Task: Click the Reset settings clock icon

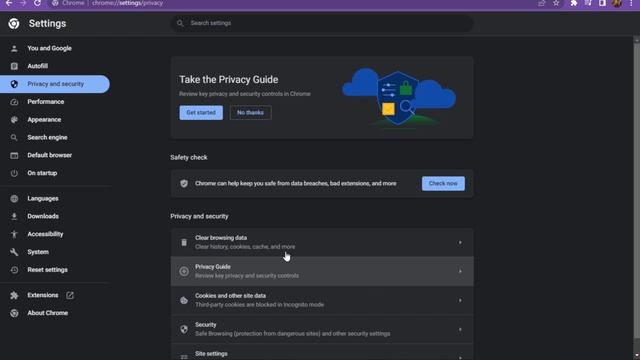Action: pos(14,270)
